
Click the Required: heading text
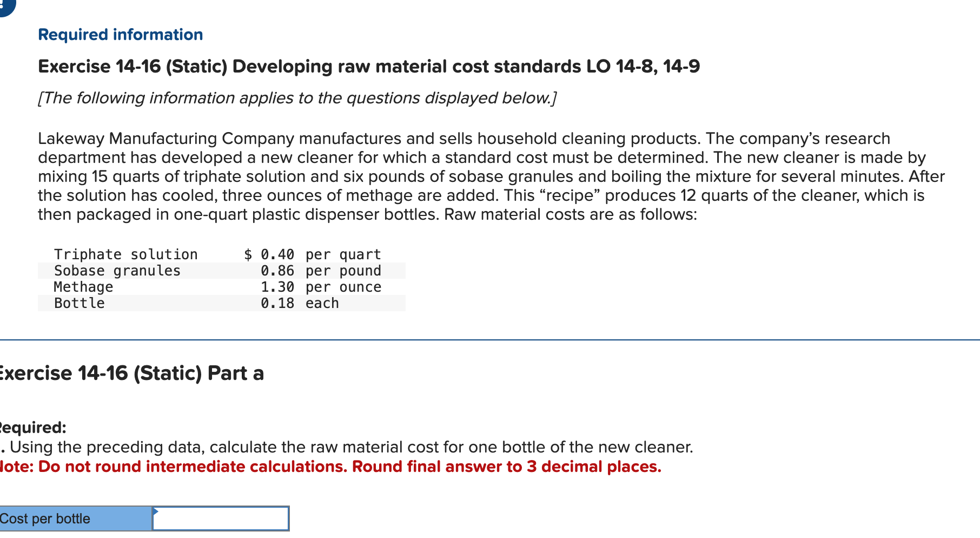coord(34,427)
